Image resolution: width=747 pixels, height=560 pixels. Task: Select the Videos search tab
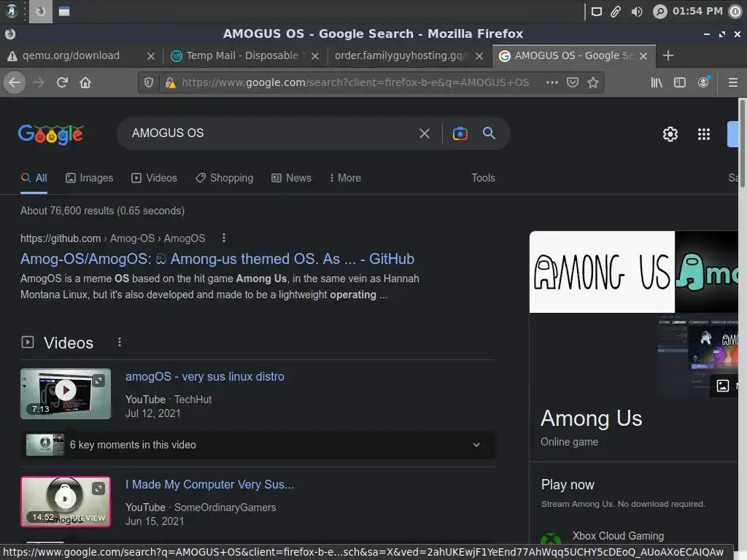point(155,178)
